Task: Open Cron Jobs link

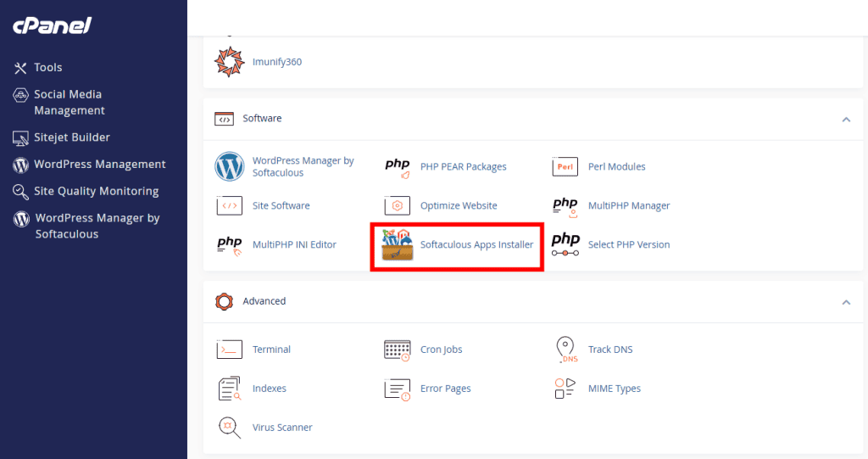Action: [441, 350]
